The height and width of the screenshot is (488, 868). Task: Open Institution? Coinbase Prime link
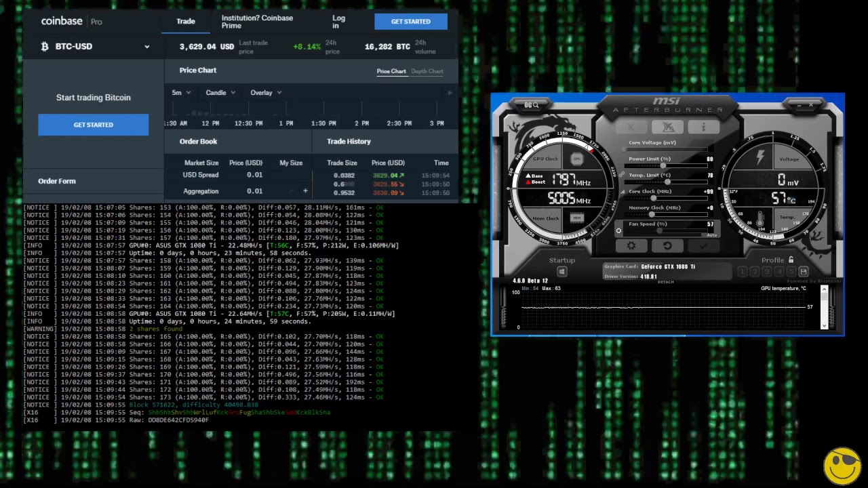(x=257, y=22)
